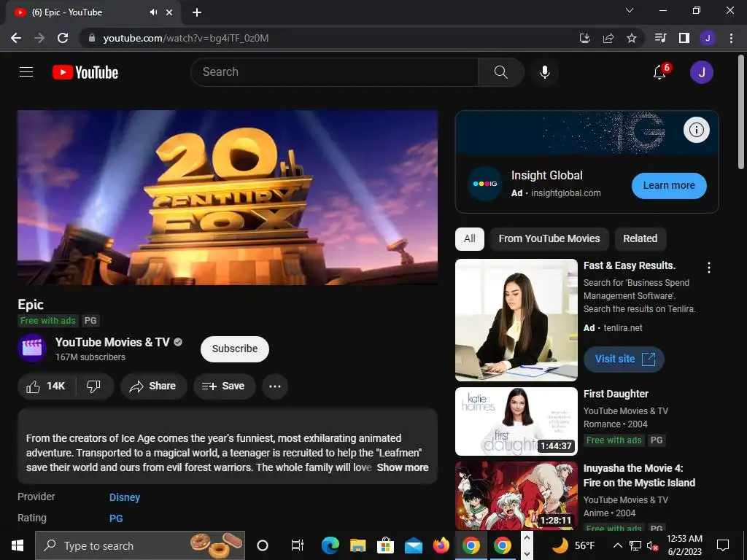747x560 pixels.
Task: Open the First Daughter thumbnail
Action: click(516, 421)
